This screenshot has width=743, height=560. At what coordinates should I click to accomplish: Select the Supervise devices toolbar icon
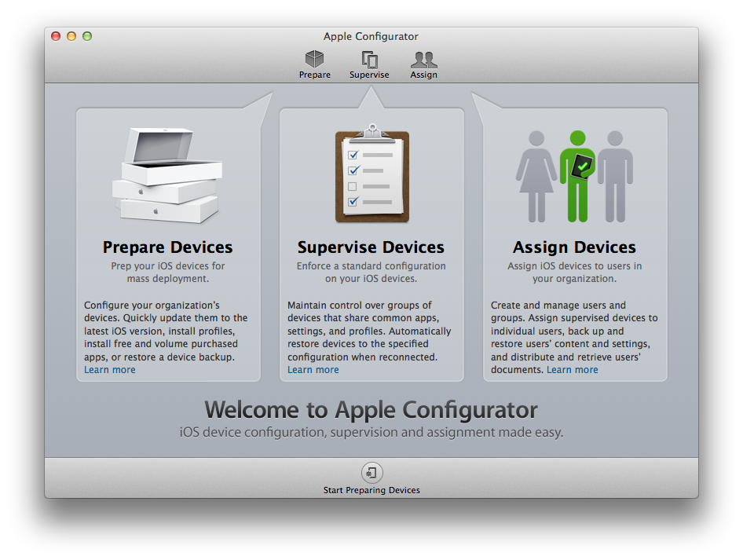click(369, 59)
